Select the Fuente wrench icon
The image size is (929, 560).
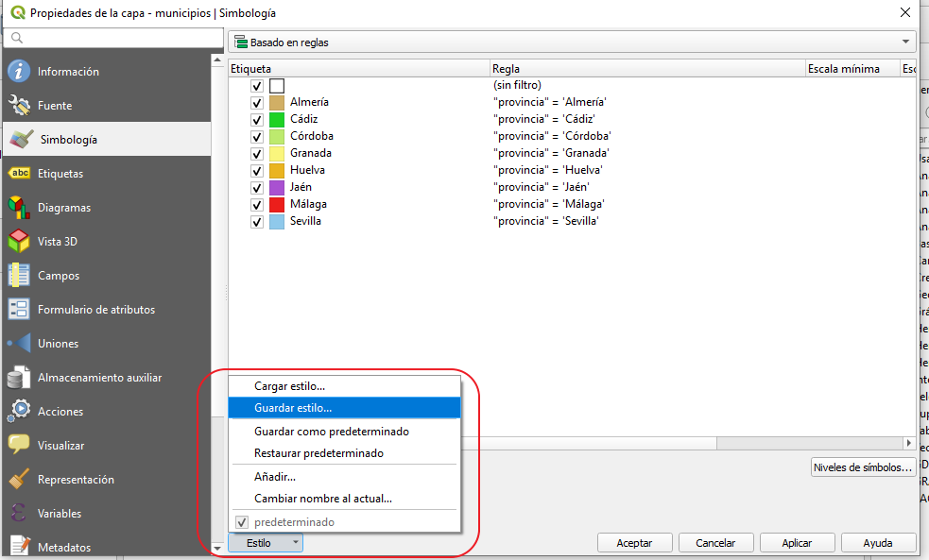(x=19, y=106)
